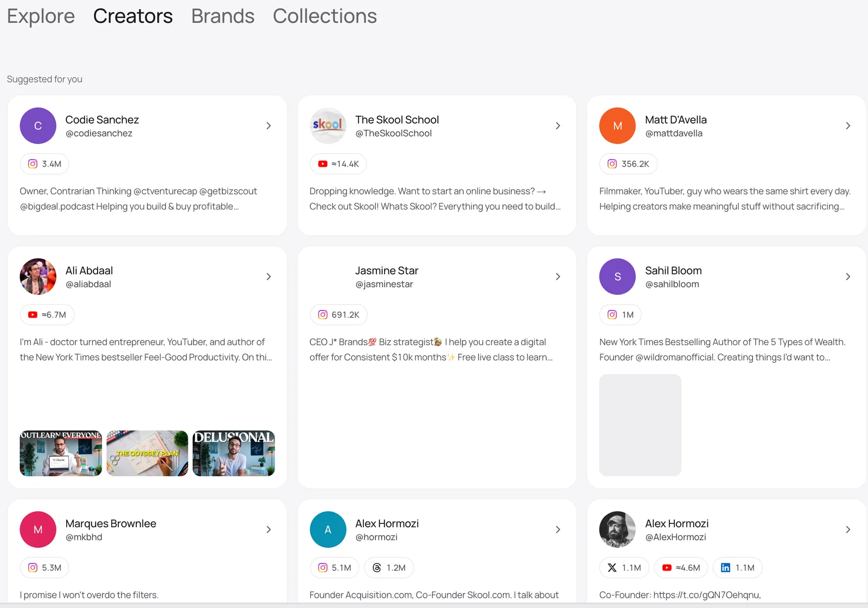Select the Creators tab
This screenshot has width=868, height=608.
click(x=133, y=16)
